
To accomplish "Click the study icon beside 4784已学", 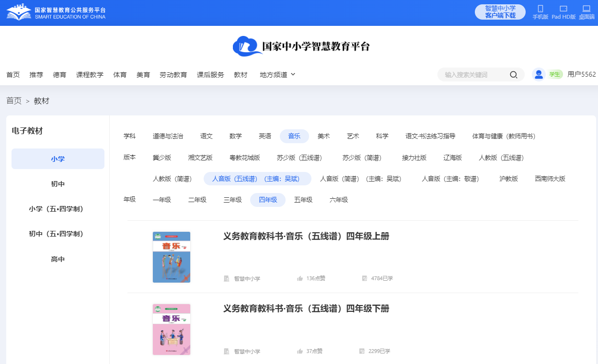I will pos(365,278).
